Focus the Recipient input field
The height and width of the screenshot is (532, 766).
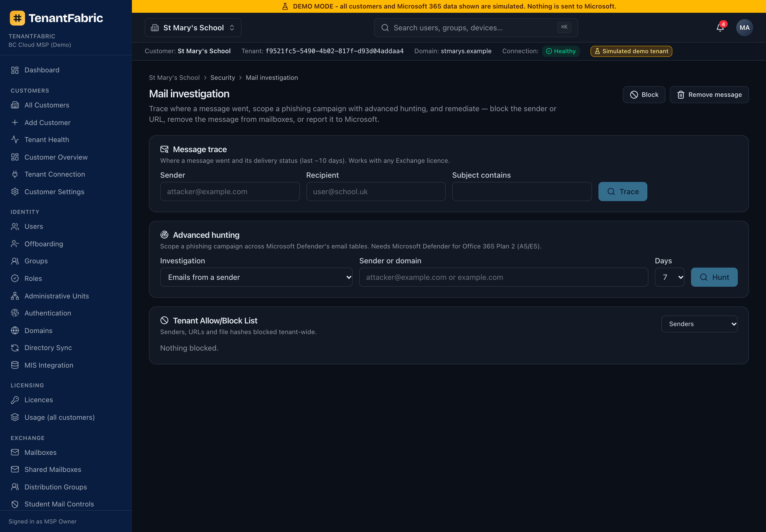[x=376, y=192]
